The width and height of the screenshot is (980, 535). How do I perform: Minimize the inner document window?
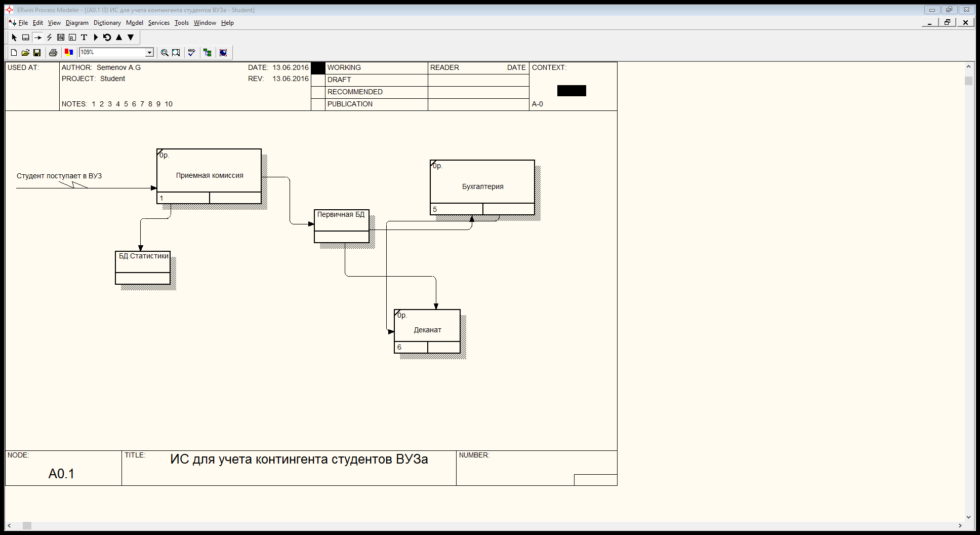(930, 22)
